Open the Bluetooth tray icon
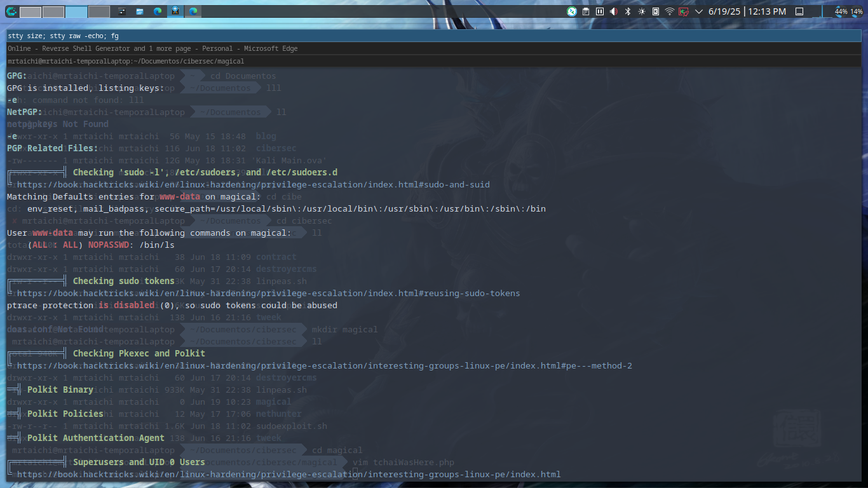 tap(628, 11)
